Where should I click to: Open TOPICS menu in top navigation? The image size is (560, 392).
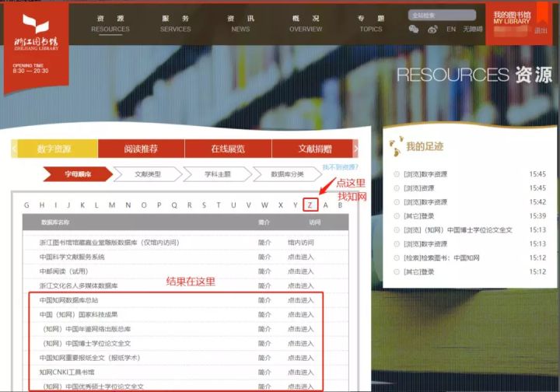point(371,23)
